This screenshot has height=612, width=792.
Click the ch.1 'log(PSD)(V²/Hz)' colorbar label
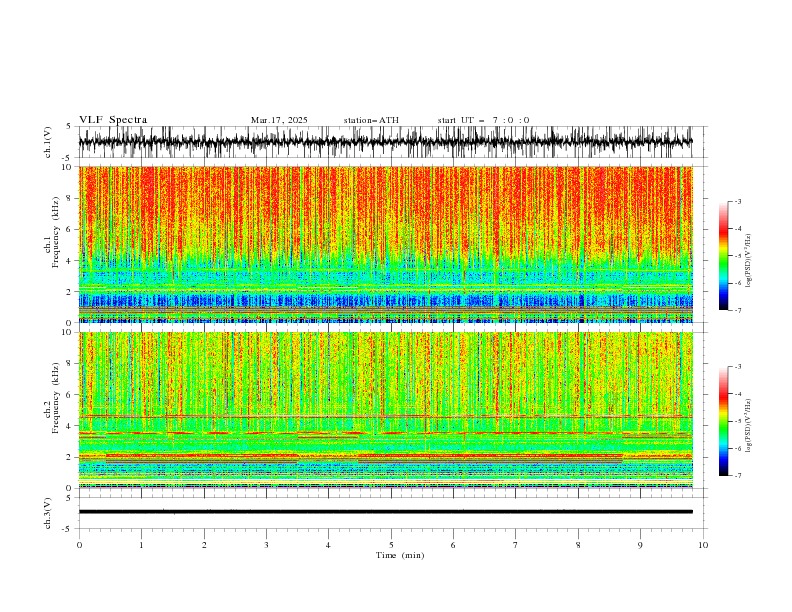pyautogui.click(x=748, y=261)
